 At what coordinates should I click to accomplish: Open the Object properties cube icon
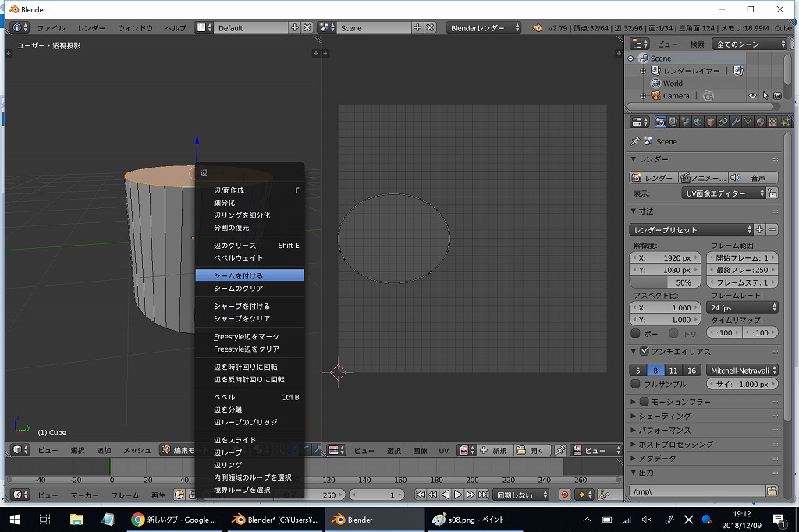pyautogui.click(x=710, y=122)
